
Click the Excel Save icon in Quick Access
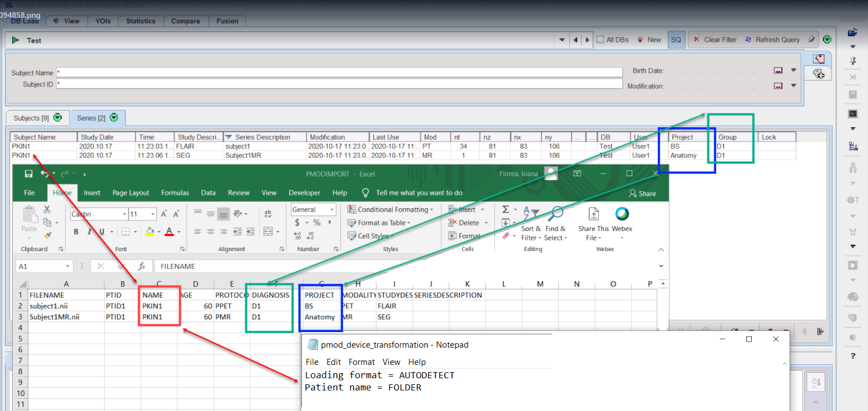[x=28, y=174]
